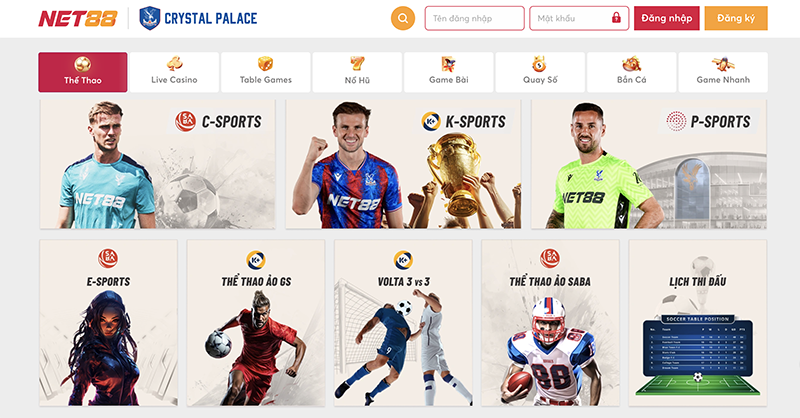This screenshot has height=418, width=800.
Task: Click the Crystal Palace crest logo
Action: [149, 18]
